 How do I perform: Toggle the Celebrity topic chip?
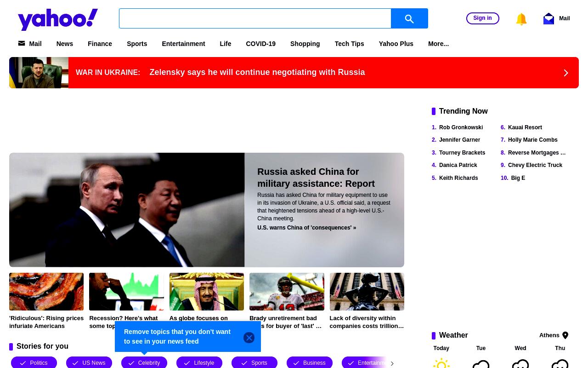pos(144,362)
